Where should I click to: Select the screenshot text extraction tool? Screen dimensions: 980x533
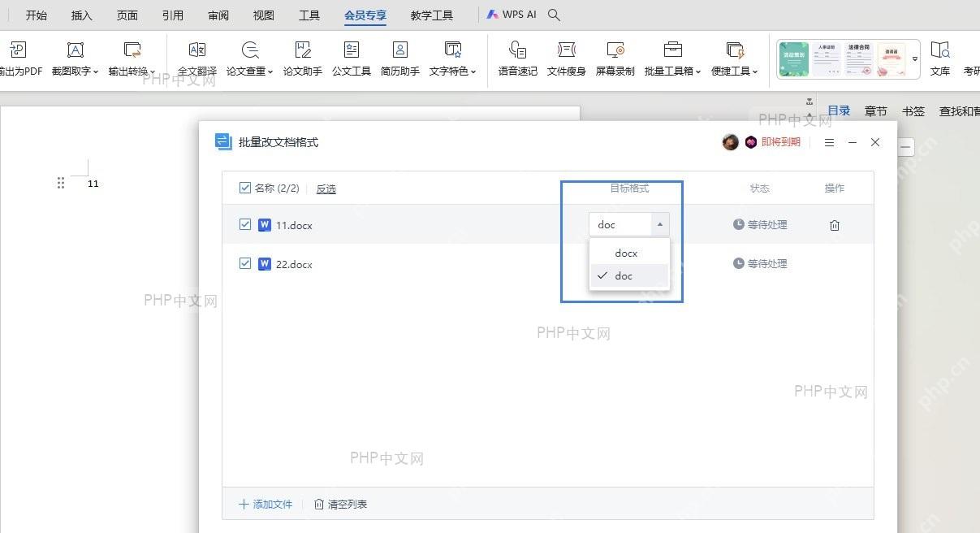pyautogui.click(x=75, y=58)
